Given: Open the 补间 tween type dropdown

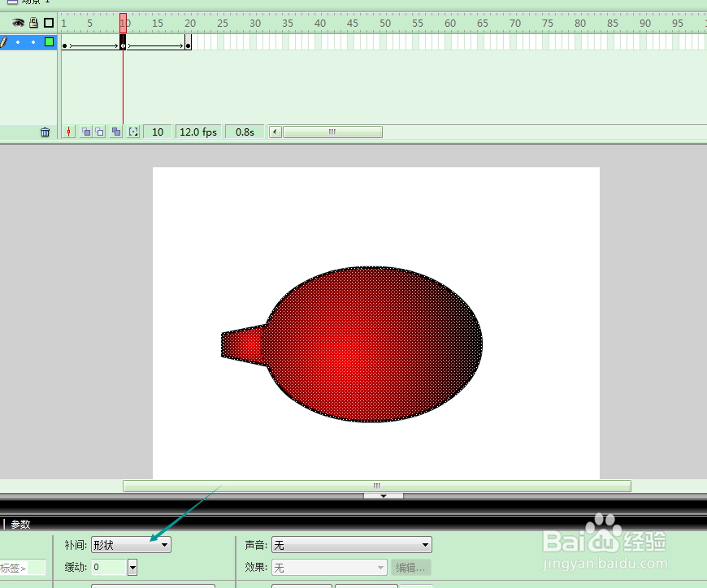Looking at the screenshot, I should [131, 545].
